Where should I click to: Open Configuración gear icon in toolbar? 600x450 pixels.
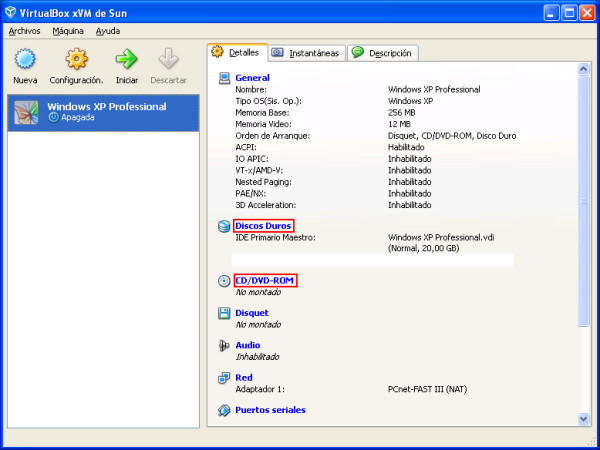76,60
